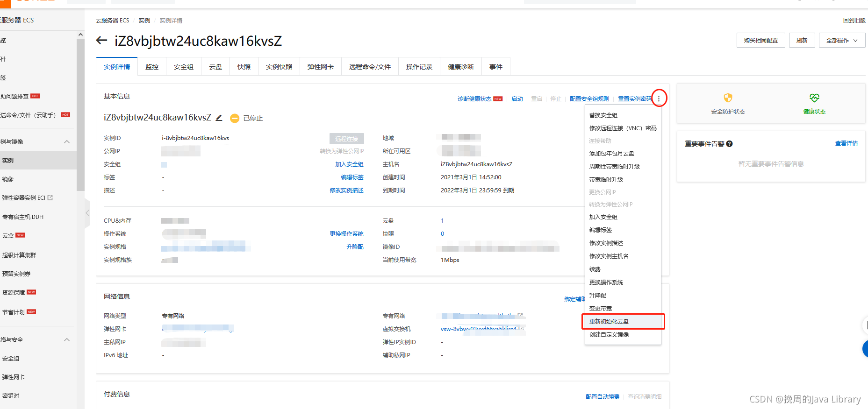Click the health status heart icon

coord(814,98)
